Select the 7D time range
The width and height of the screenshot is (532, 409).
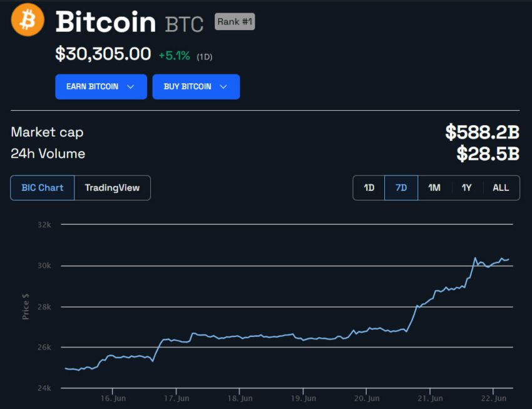coord(401,188)
